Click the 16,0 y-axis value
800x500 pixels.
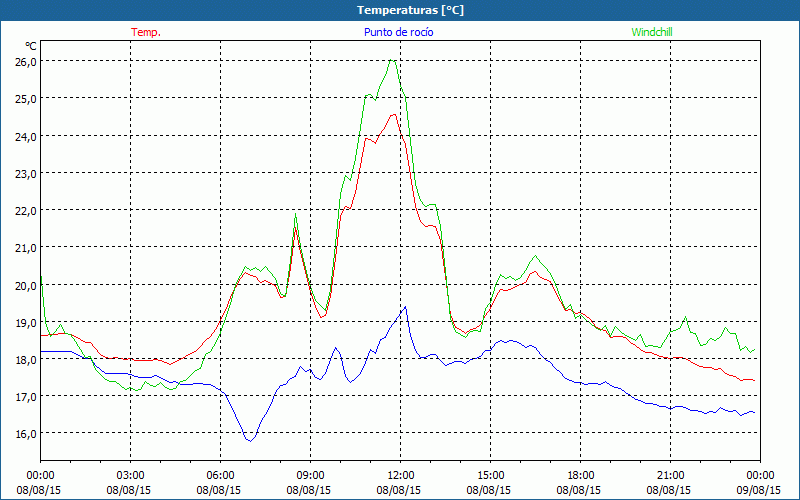[x=25, y=433]
